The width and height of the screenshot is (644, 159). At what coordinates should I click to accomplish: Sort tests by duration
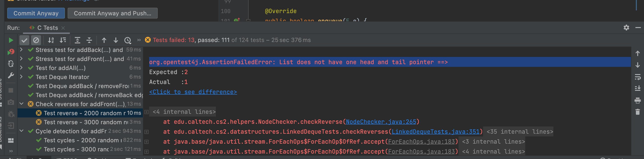63,40
